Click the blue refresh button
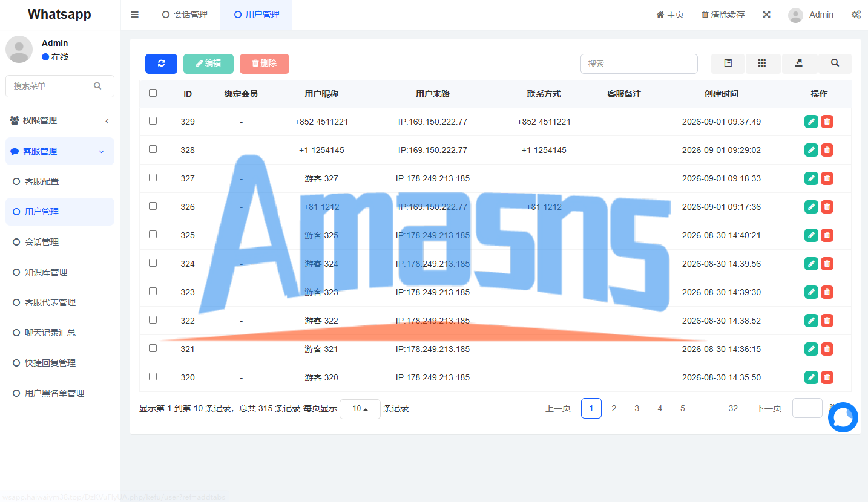The height and width of the screenshot is (502, 868). coord(161,64)
